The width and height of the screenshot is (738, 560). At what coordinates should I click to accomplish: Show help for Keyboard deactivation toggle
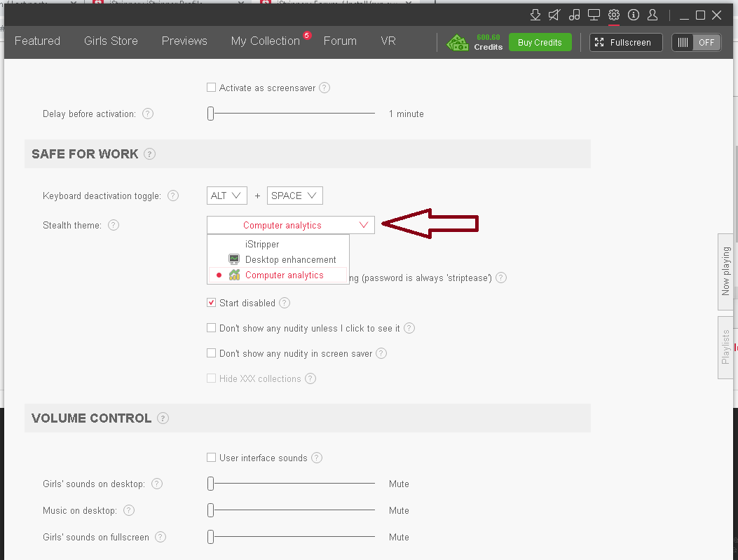pyautogui.click(x=173, y=196)
